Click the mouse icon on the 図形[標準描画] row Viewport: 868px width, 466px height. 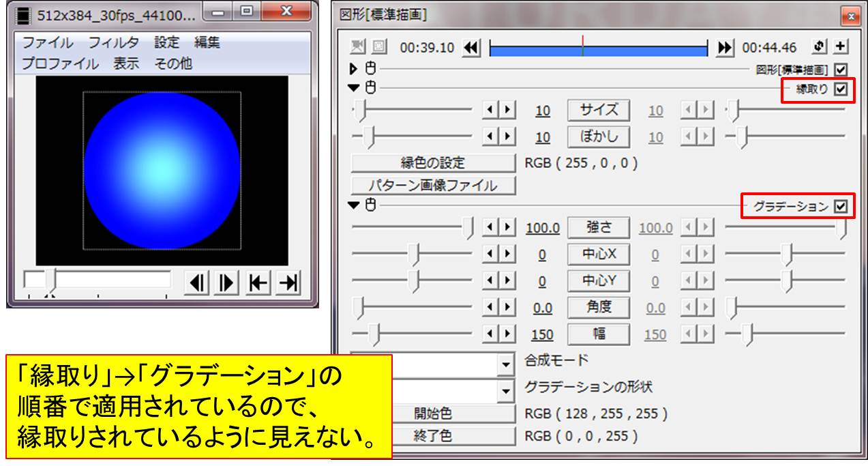pyautogui.click(x=370, y=68)
